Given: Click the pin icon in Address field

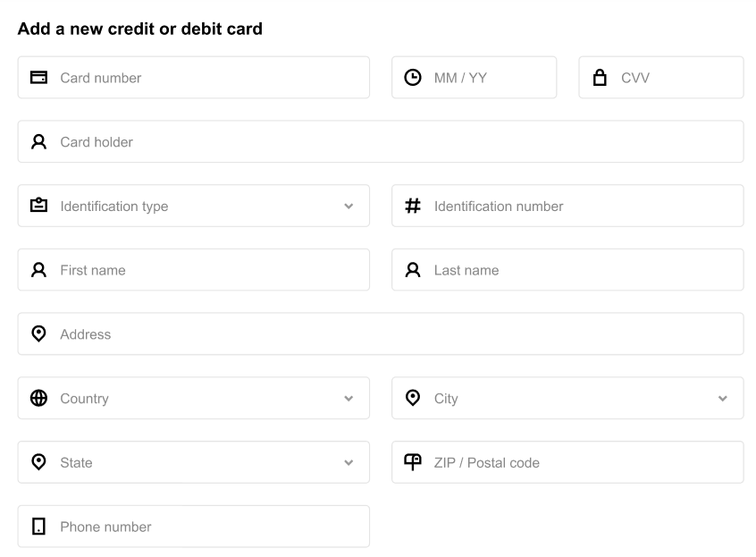Looking at the screenshot, I should point(38,333).
